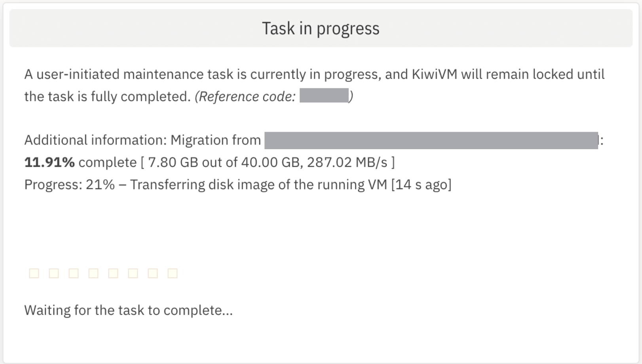The image size is (642, 364).
Task: Select the fifth loading indicator square
Action: click(x=113, y=273)
